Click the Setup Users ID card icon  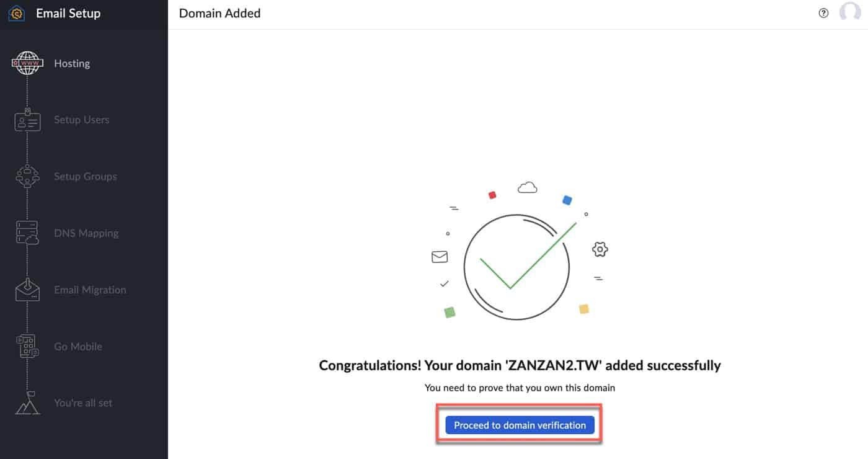pyautogui.click(x=27, y=120)
